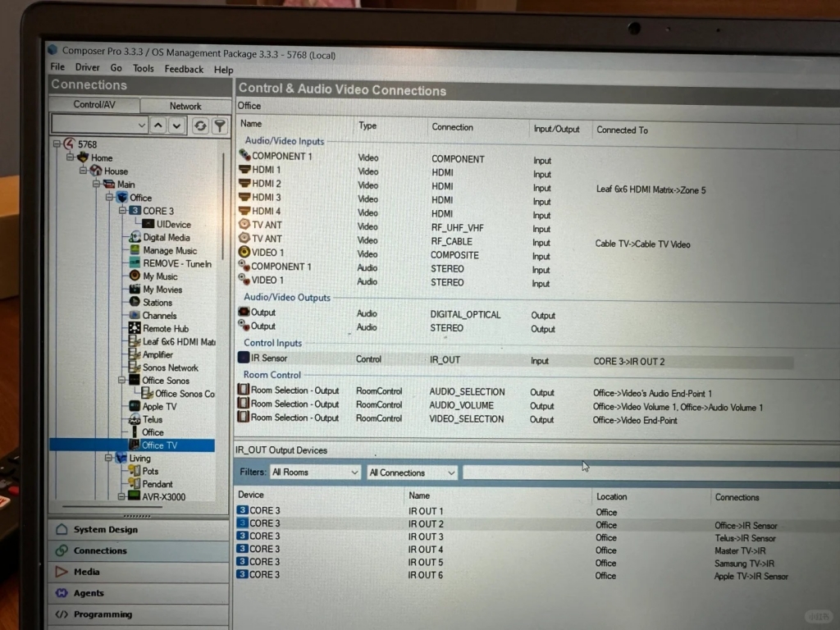This screenshot has height=630, width=840.
Task: Select the Channels icon
Action: click(135, 315)
